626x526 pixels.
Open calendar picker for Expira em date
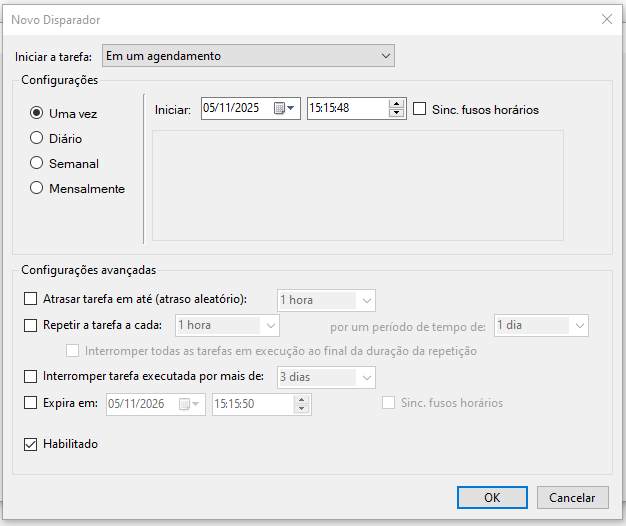189,404
